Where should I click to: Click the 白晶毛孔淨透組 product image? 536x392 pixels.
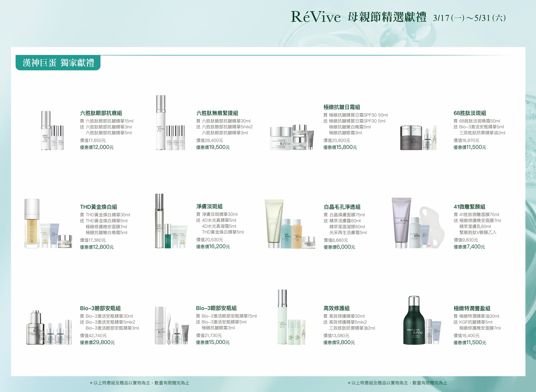click(x=290, y=224)
